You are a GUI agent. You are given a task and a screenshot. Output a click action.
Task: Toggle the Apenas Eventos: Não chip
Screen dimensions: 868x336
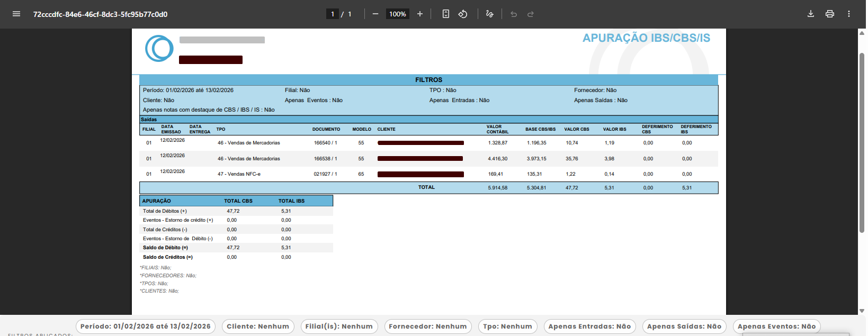pos(776,326)
